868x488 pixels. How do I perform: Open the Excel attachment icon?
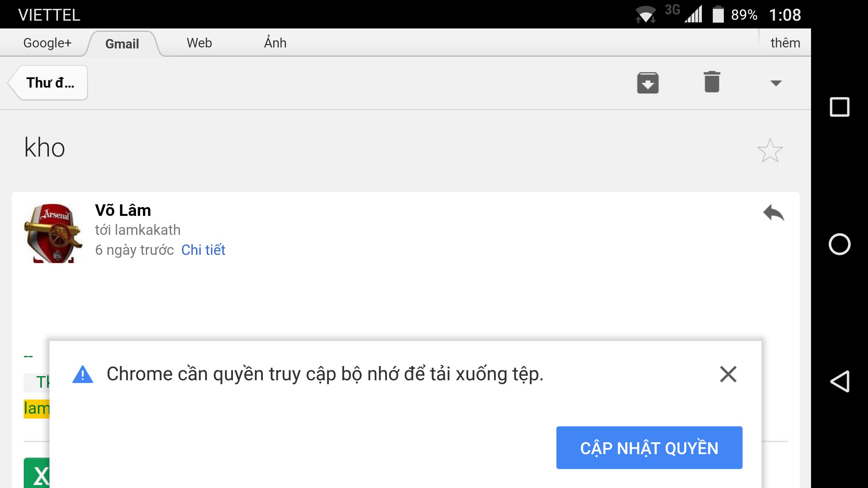coord(37,473)
